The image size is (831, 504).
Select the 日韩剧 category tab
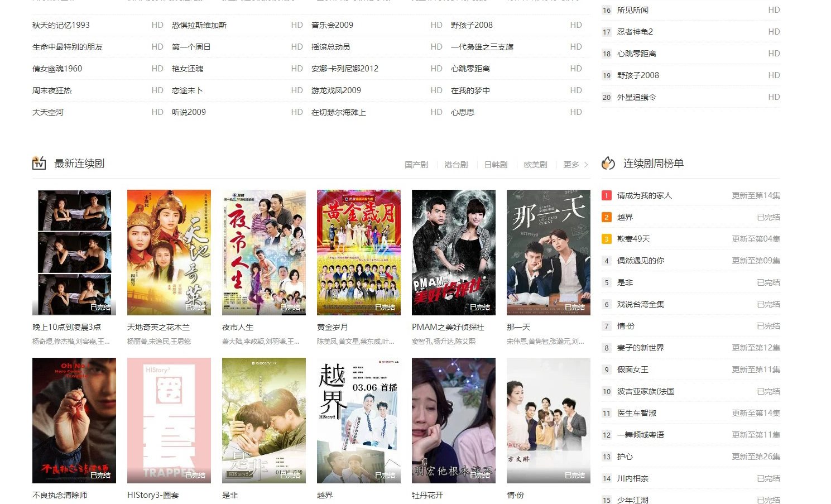pos(496,165)
